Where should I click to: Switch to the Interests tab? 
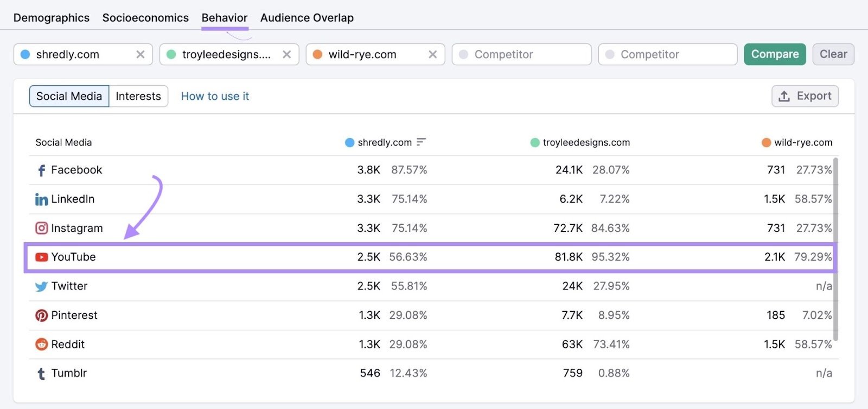click(138, 96)
